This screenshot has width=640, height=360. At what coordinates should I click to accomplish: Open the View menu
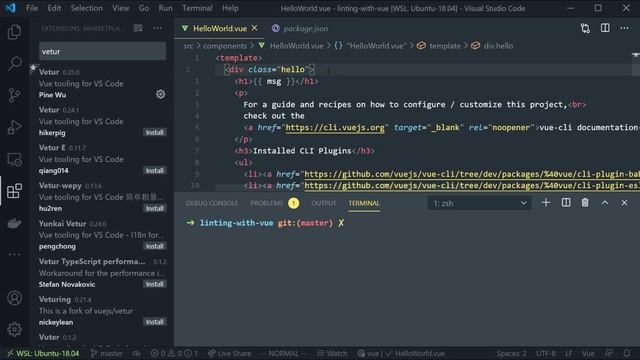coord(120,8)
